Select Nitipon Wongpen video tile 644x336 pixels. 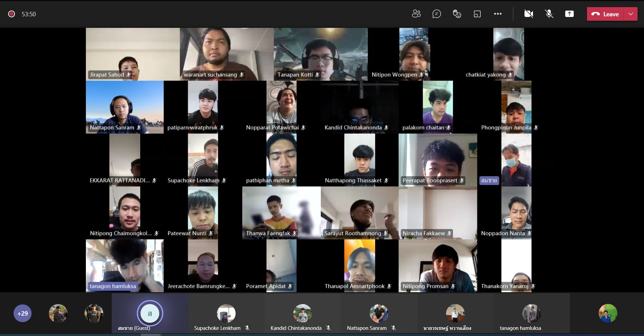(414, 54)
